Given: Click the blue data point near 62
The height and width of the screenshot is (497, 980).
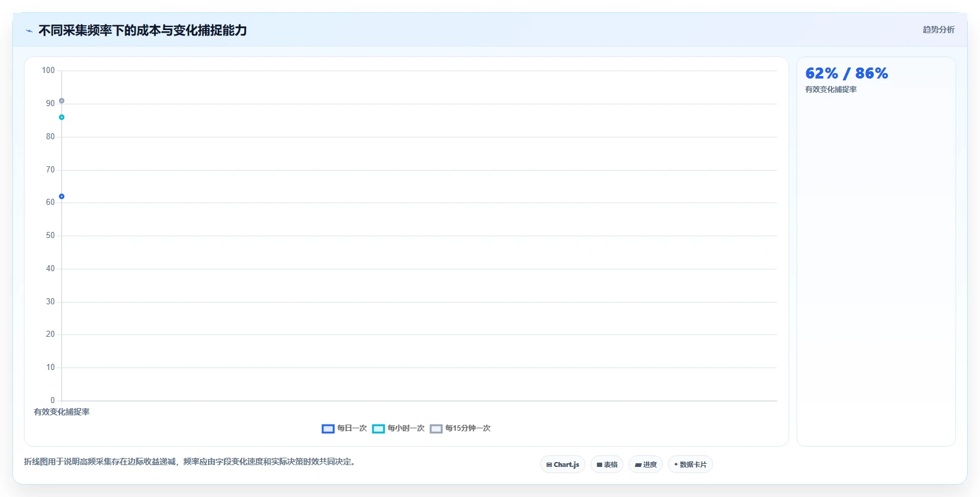Looking at the screenshot, I should coord(61,196).
